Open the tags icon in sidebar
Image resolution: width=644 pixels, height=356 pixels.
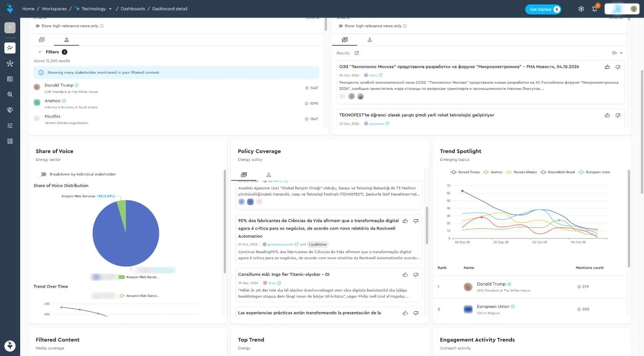(x=10, y=110)
